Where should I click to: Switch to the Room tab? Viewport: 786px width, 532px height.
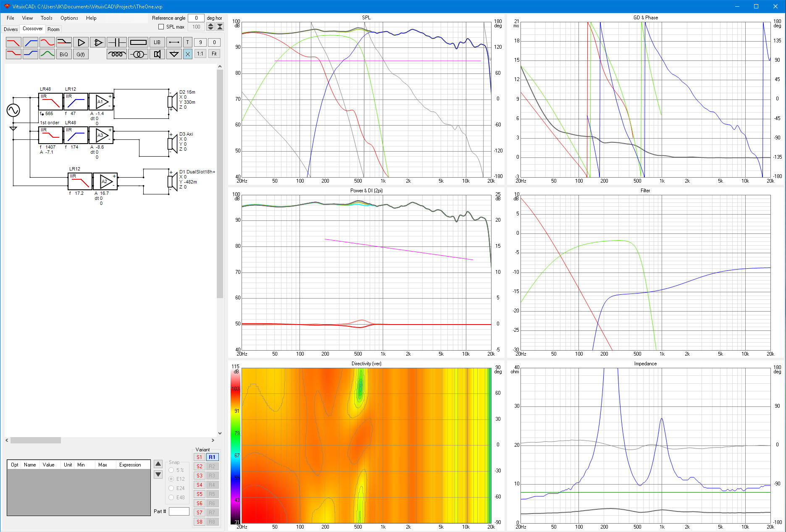[53, 29]
